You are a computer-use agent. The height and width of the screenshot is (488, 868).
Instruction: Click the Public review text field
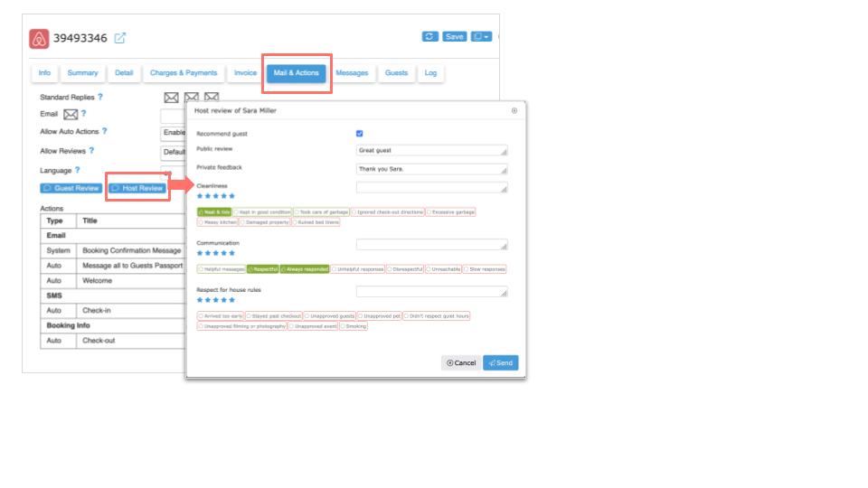click(432, 151)
